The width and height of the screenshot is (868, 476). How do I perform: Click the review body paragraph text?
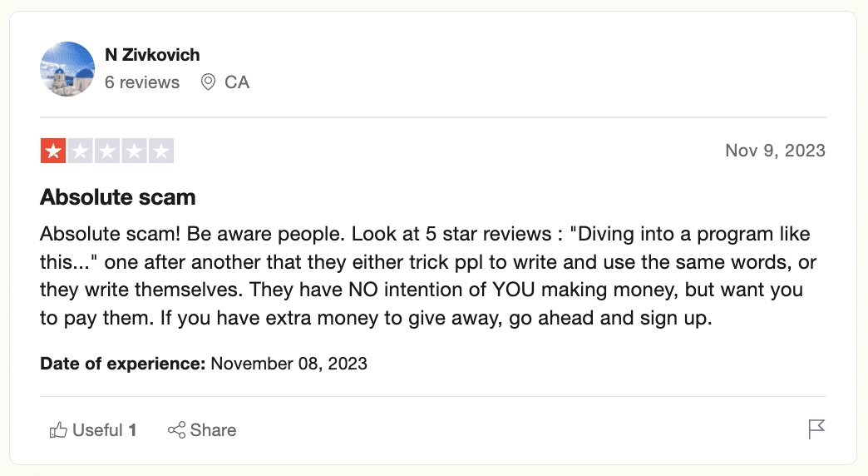428,276
